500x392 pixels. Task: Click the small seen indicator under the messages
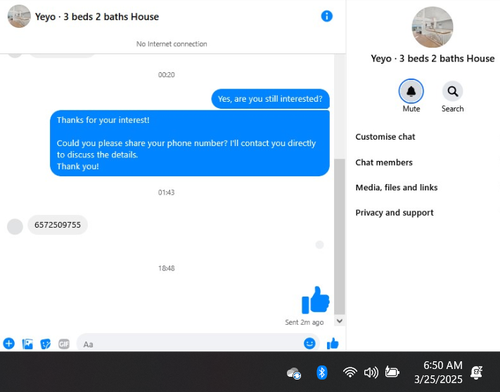coord(320,245)
